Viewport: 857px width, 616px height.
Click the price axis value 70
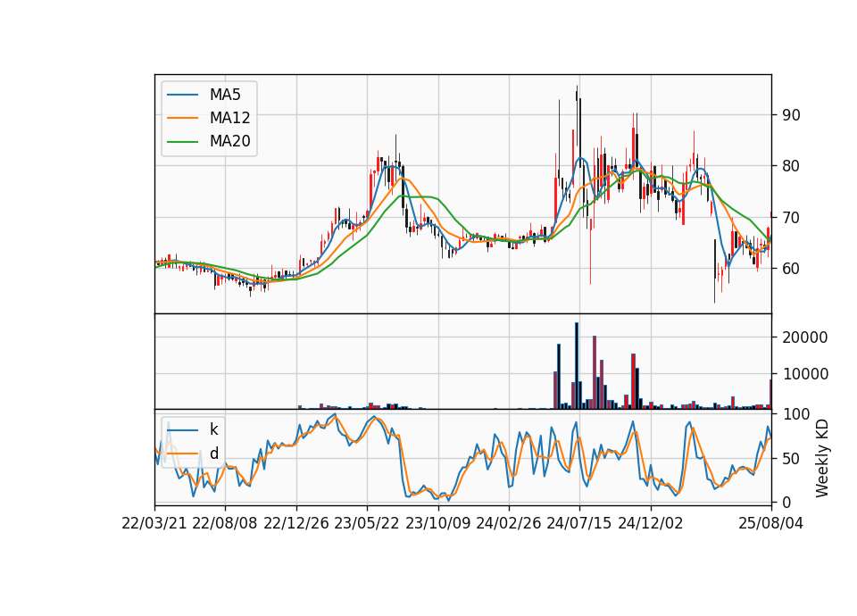pos(792,218)
